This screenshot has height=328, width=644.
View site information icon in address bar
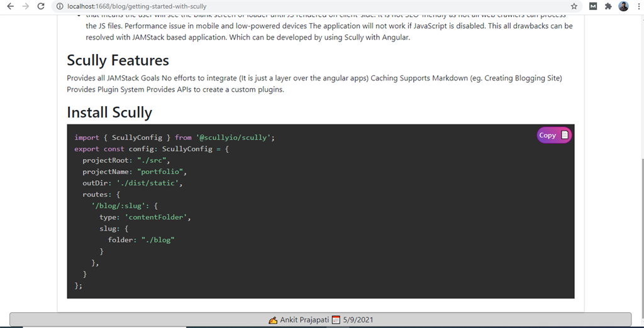pyautogui.click(x=60, y=6)
